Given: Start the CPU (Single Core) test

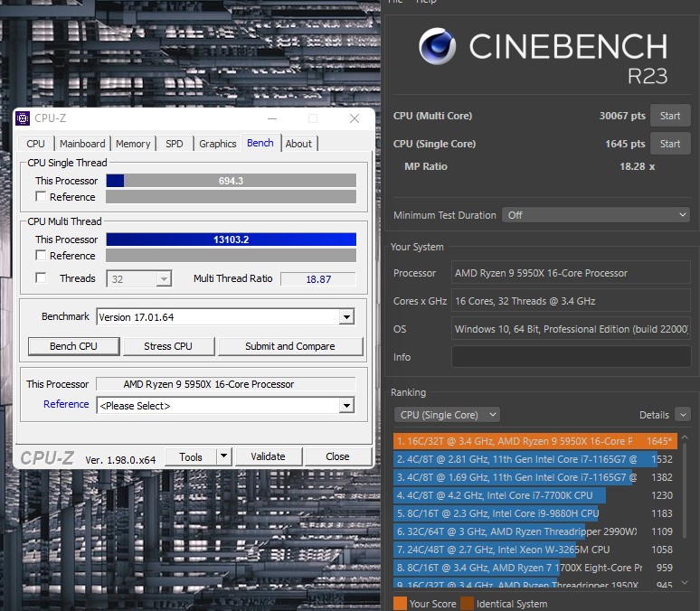Looking at the screenshot, I should point(670,144).
